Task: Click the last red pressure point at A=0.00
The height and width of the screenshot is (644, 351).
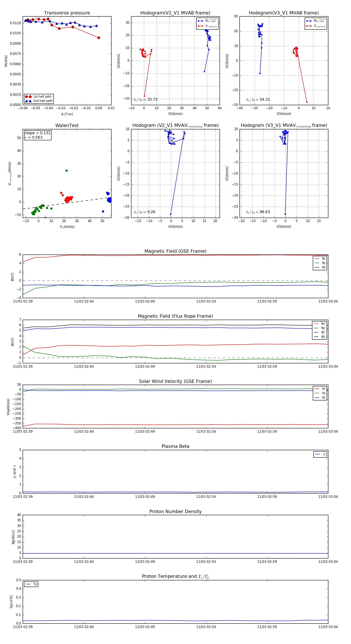Action: click(x=99, y=38)
